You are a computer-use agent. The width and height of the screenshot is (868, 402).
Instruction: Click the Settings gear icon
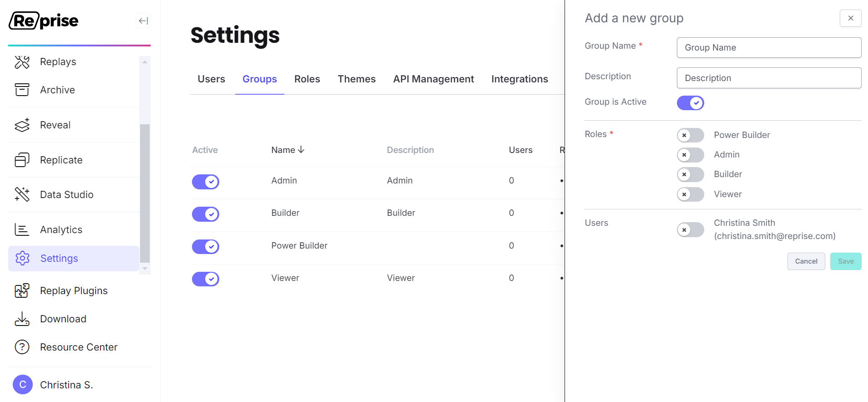(22, 258)
